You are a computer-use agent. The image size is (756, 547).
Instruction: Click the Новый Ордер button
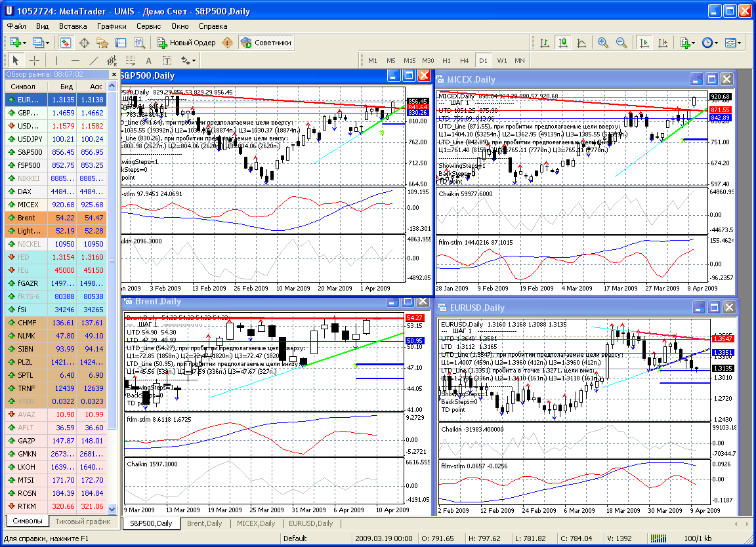pos(186,43)
